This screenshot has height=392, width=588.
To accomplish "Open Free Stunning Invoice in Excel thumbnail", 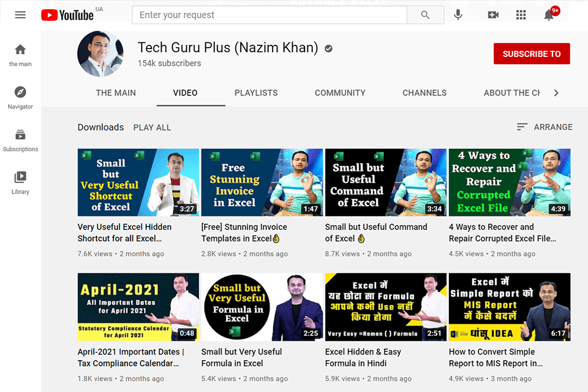I will tap(262, 183).
